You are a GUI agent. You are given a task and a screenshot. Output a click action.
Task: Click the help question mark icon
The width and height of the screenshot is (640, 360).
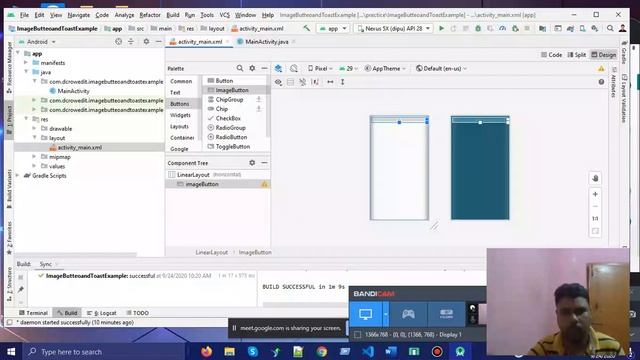[601, 82]
